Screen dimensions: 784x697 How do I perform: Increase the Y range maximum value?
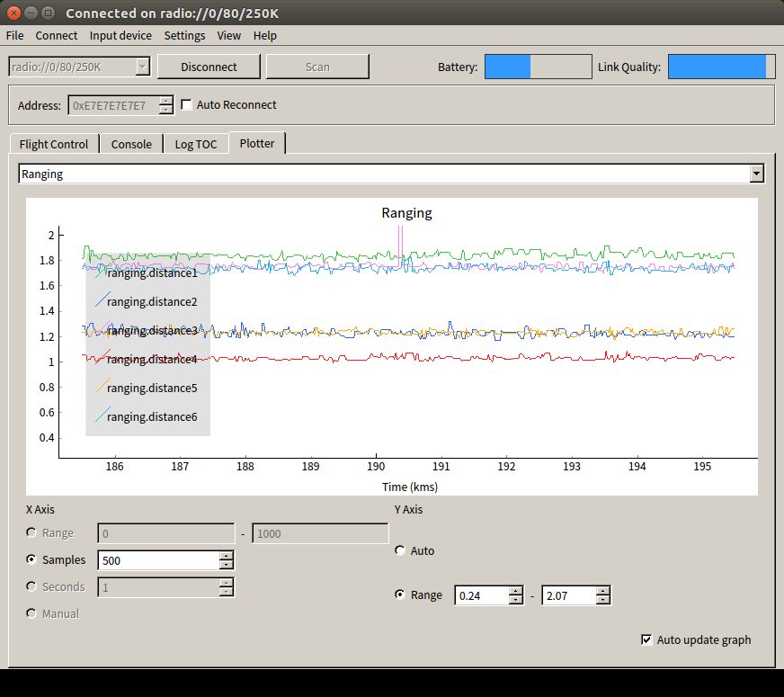coord(602,591)
